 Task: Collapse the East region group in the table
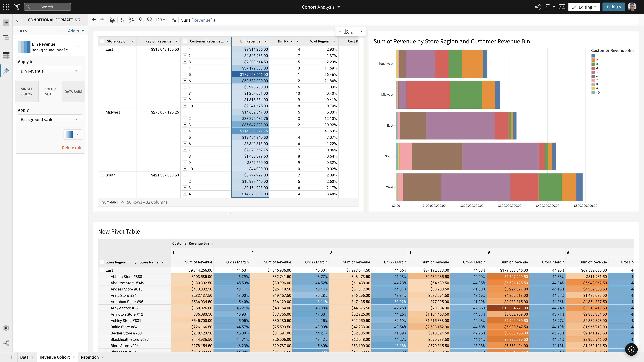click(x=102, y=49)
